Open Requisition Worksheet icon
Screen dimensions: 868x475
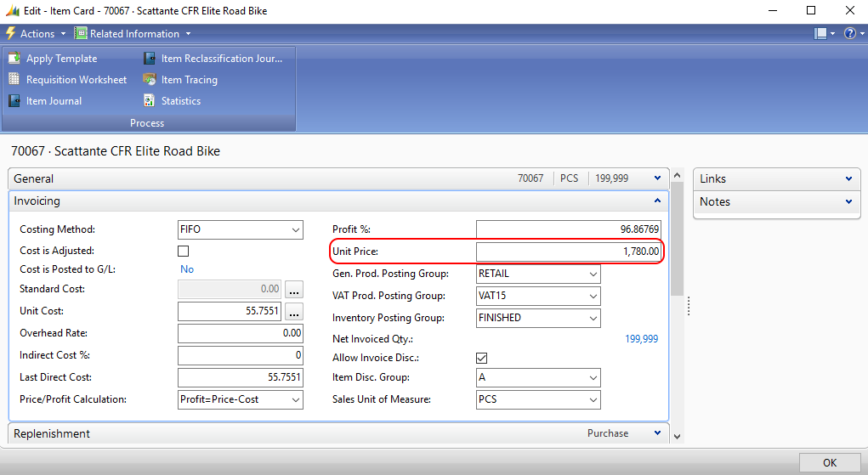pos(14,79)
